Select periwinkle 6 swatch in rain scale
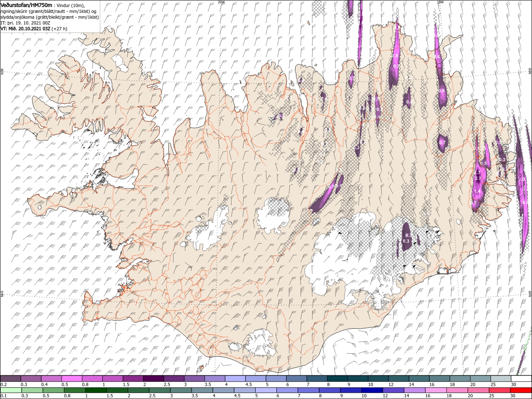This screenshot has height=399, width=532. coord(287,390)
